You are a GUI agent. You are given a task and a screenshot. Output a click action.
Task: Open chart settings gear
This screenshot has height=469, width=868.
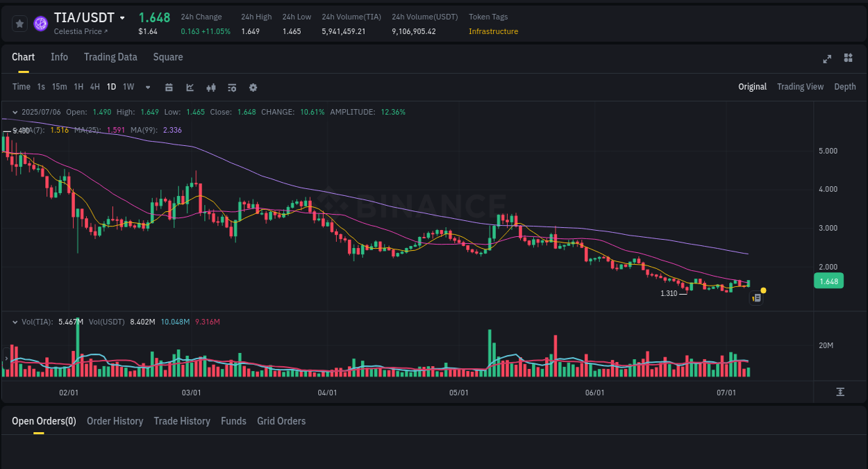tap(253, 87)
